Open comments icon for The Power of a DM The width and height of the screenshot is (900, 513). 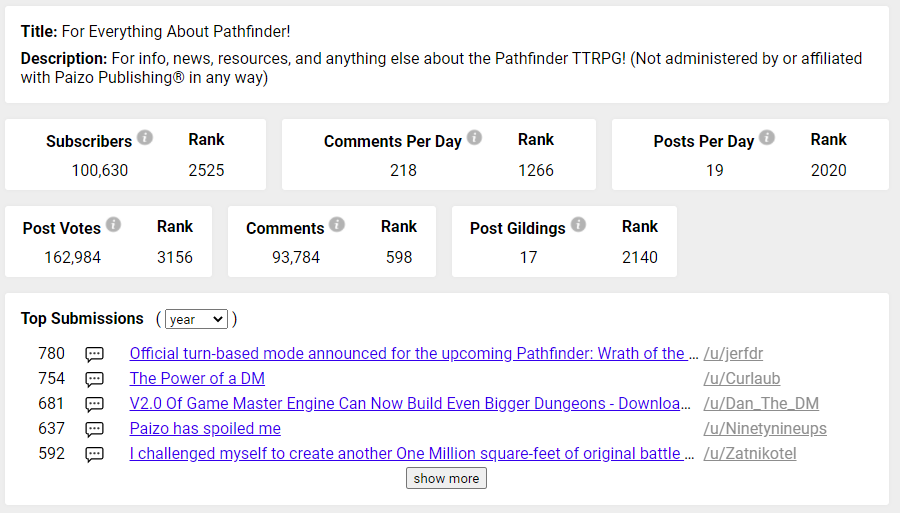click(95, 379)
